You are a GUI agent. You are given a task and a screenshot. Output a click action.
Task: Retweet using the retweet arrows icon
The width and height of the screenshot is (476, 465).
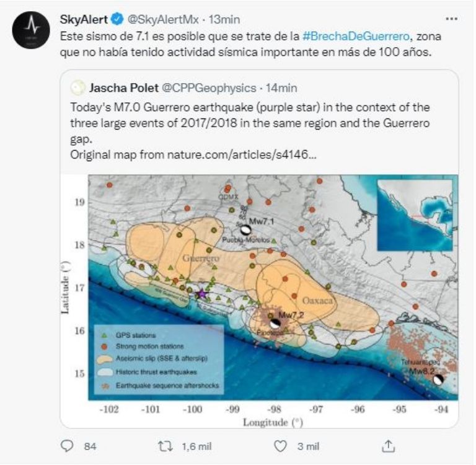pos(165,446)
